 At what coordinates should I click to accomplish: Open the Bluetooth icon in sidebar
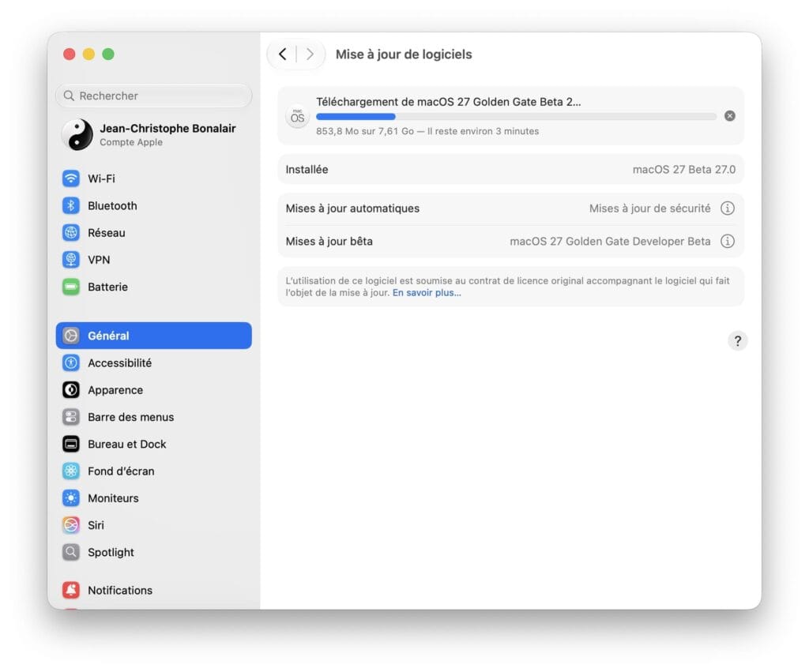70,205
